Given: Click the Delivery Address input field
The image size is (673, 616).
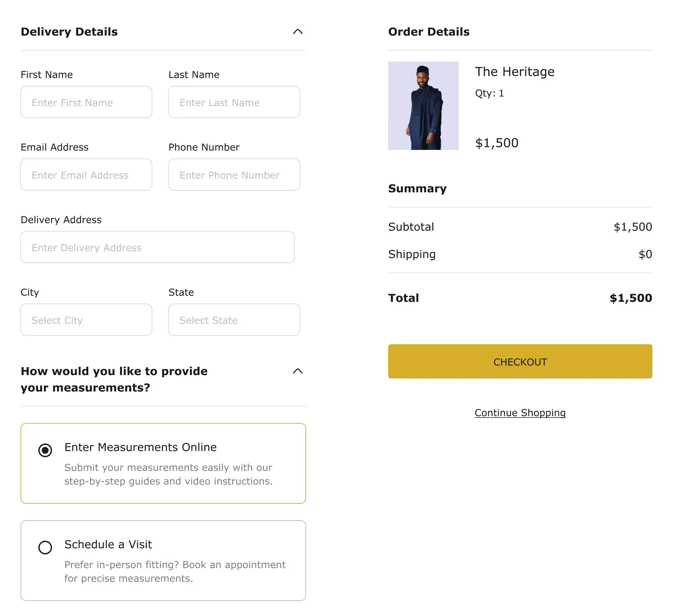Looking at the screenshot, I should [x=157, y=247].
